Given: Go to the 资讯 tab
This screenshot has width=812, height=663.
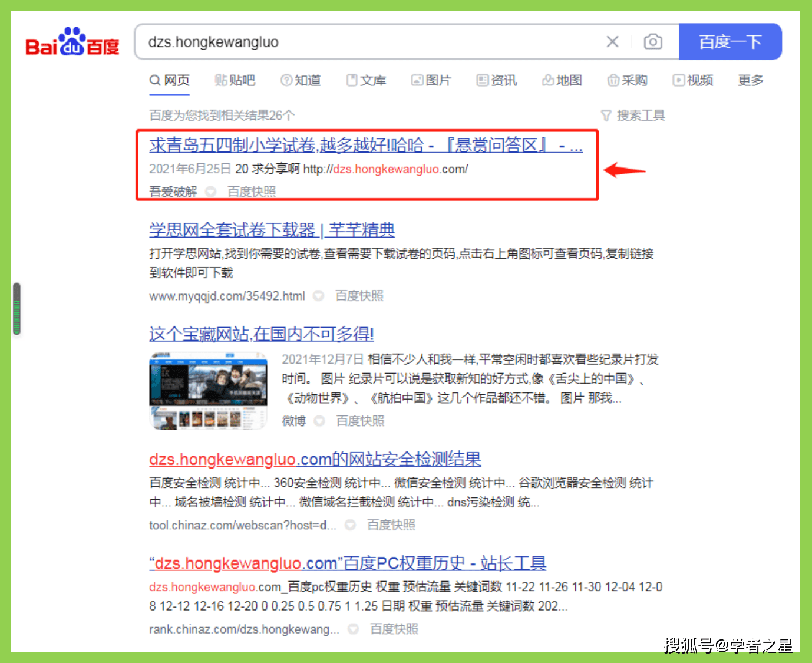Looking at the screenshot, I should (497, 80).
